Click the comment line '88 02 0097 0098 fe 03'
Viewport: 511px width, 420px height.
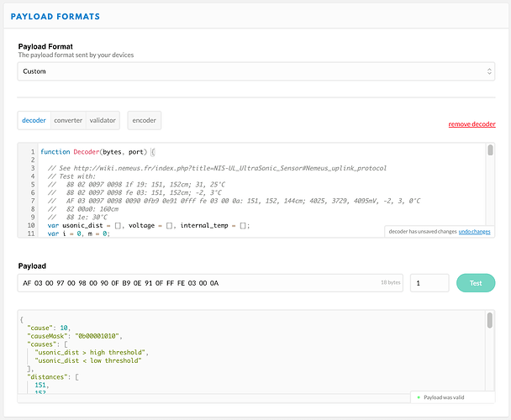(x=134, y=192)
